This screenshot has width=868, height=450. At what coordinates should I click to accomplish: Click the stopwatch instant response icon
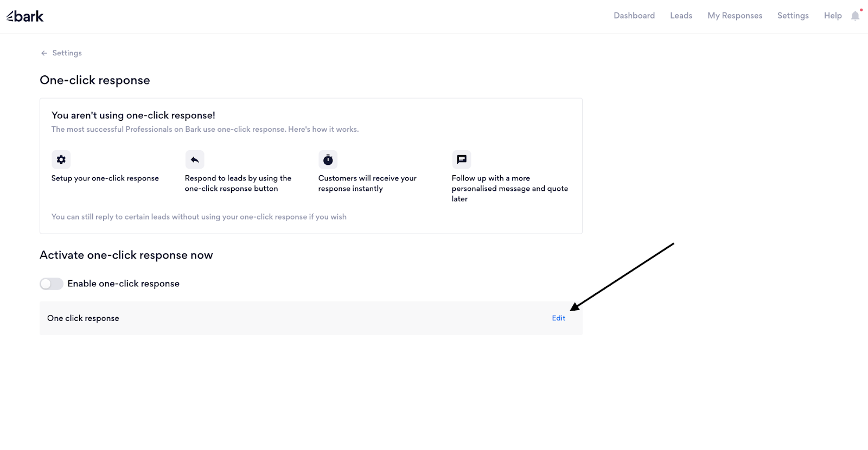point(328,159)
